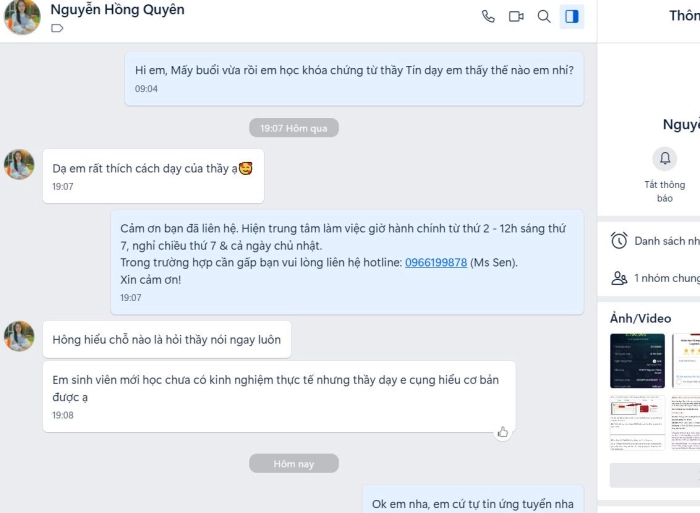
Task: Start a voice call with Nguyễn Hồng Quyên
Action: [x=488, y=16]
